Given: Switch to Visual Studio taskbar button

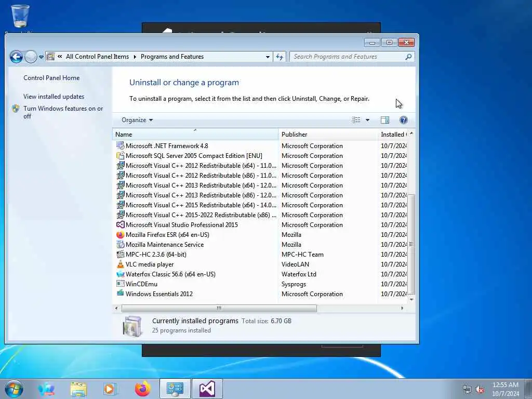Looking at the screenshot, I should 207,389.
